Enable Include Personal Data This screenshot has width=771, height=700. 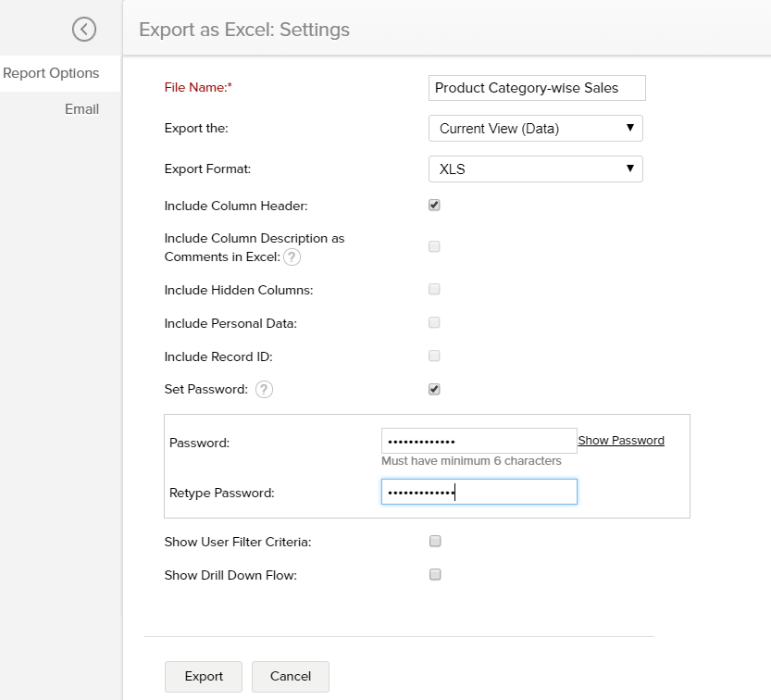pyautogui.click(x=434, y=322)
